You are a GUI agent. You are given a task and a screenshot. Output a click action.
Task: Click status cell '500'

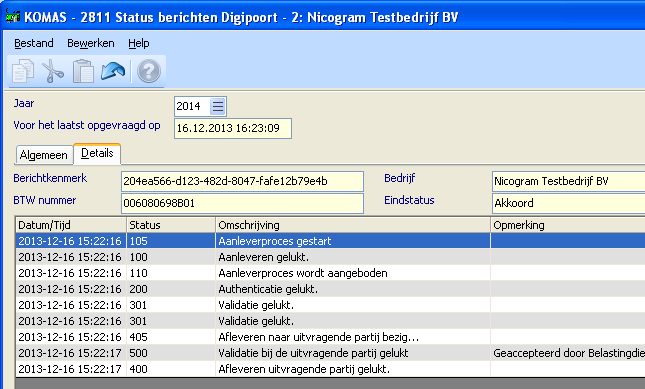(x=171, y=353)
